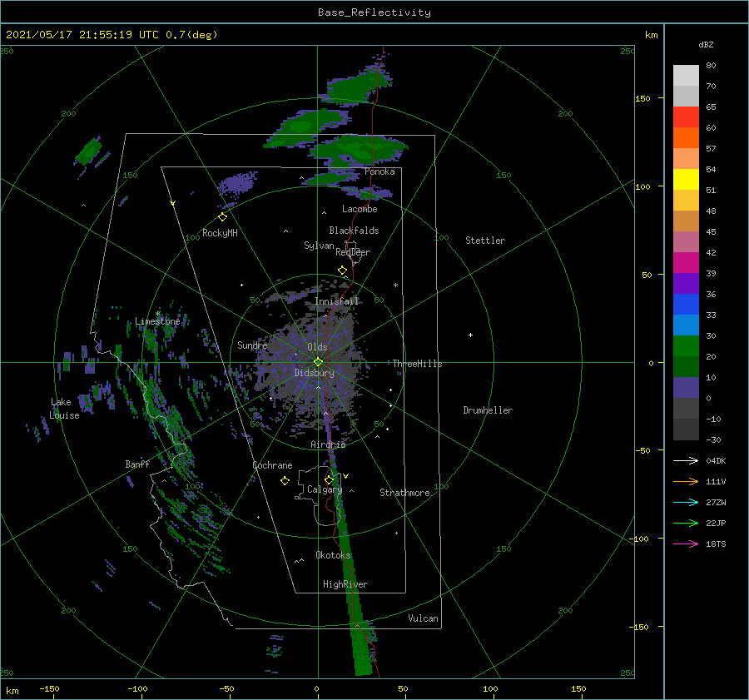Click the Sylvan label

coord(319,246)
